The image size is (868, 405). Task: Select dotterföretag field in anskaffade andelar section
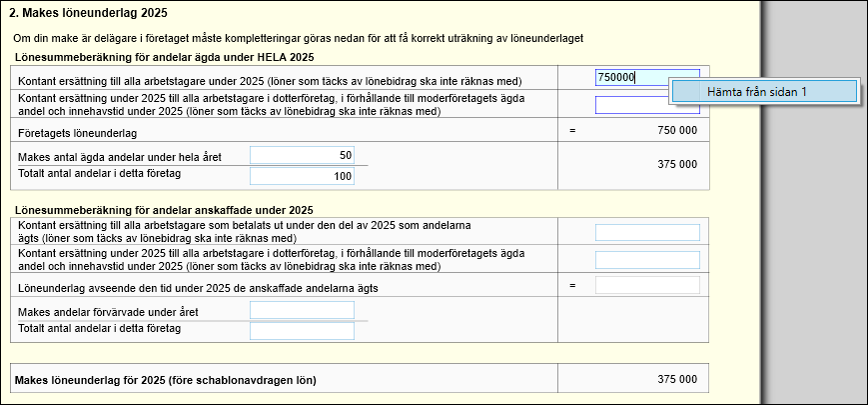[647, 260]
